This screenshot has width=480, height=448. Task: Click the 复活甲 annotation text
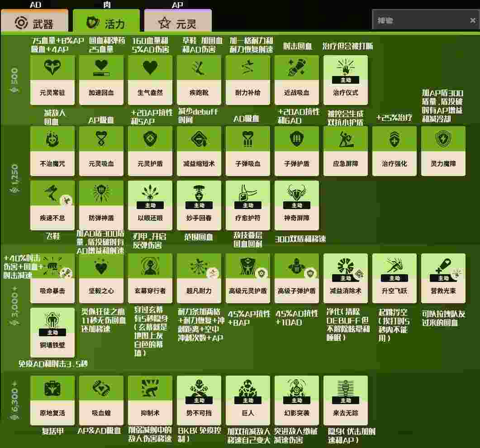click(x=52, y=431)
